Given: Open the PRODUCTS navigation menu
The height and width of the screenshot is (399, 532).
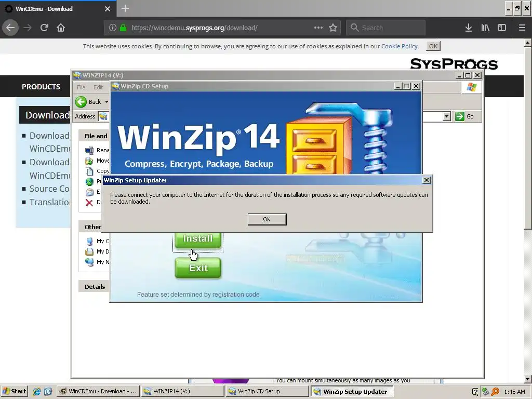Looking at the screenshot, I should click(41, 87).
